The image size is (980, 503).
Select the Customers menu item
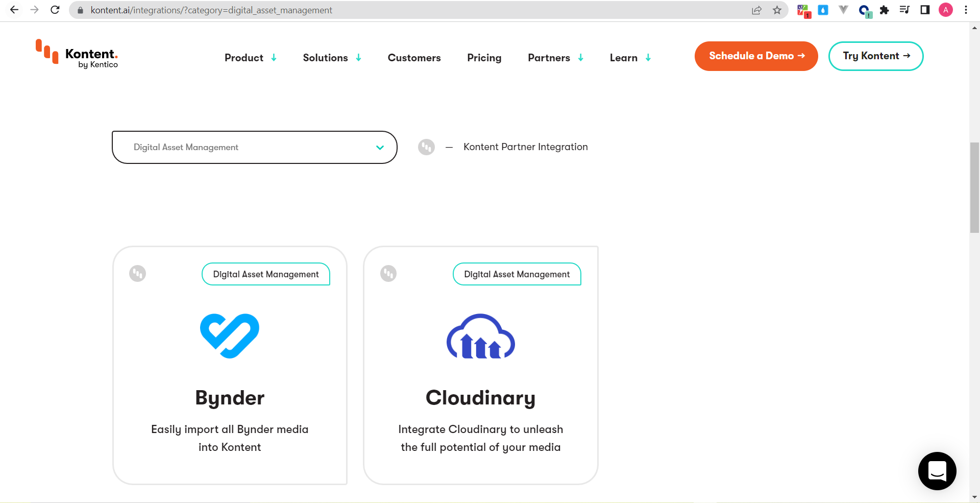pyautogui.click(x=414, y=58)
